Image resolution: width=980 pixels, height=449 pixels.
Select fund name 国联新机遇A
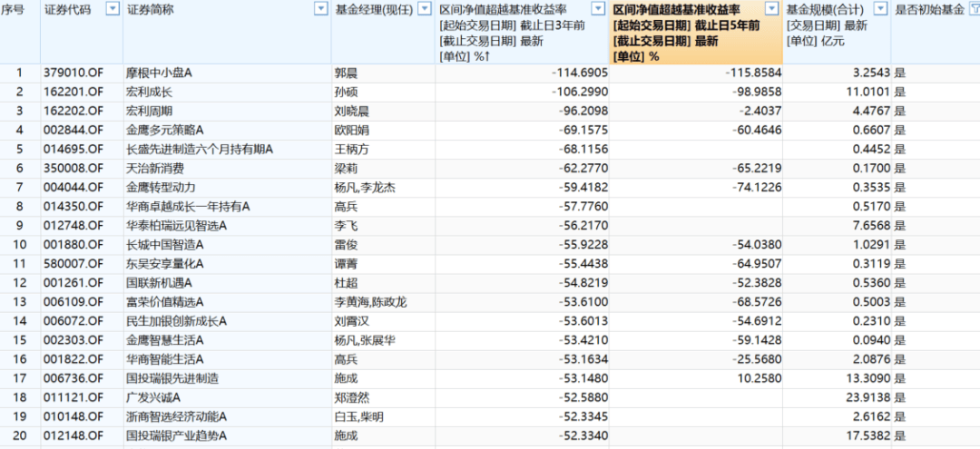click(158, 283)
